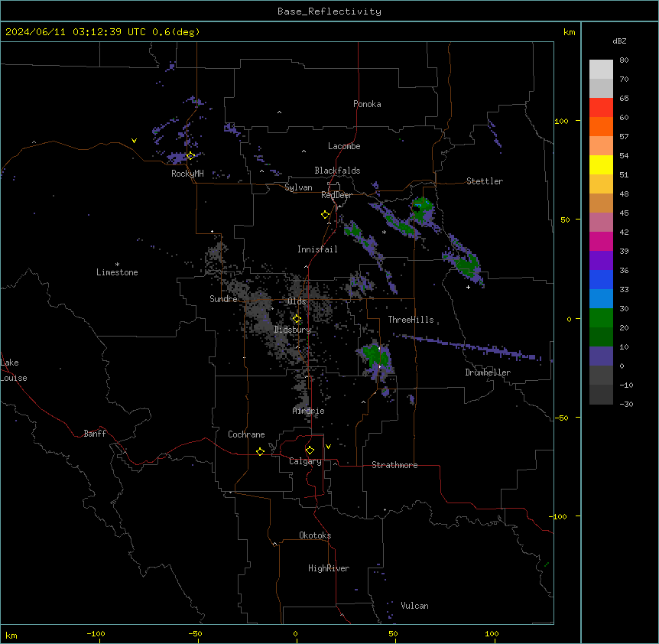The height and width of the screenshot is (644, 659).
Task: Pick the red swatch in the dBZ legend
Action: 601,108
